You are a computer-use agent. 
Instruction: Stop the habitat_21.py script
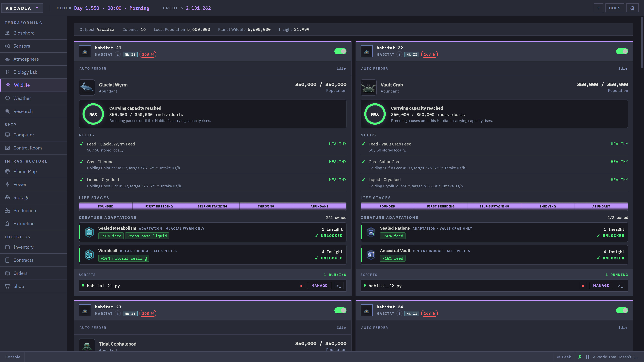coord(301,286)
